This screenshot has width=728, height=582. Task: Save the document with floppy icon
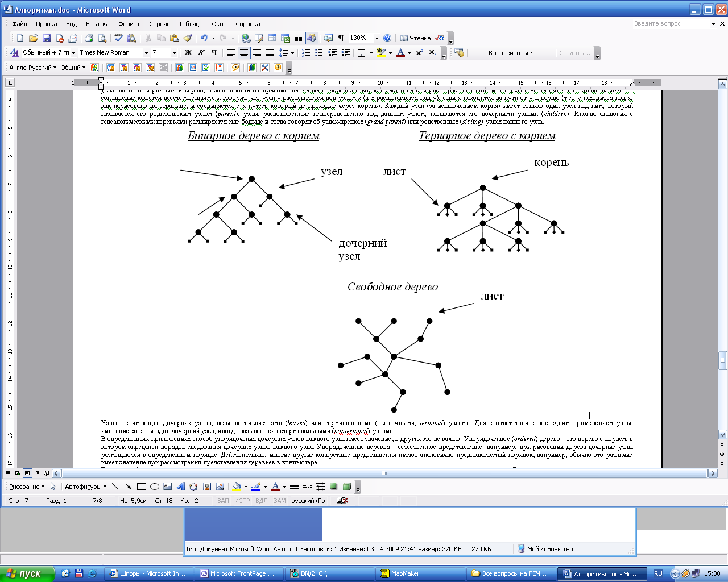(x=47, y=38)
